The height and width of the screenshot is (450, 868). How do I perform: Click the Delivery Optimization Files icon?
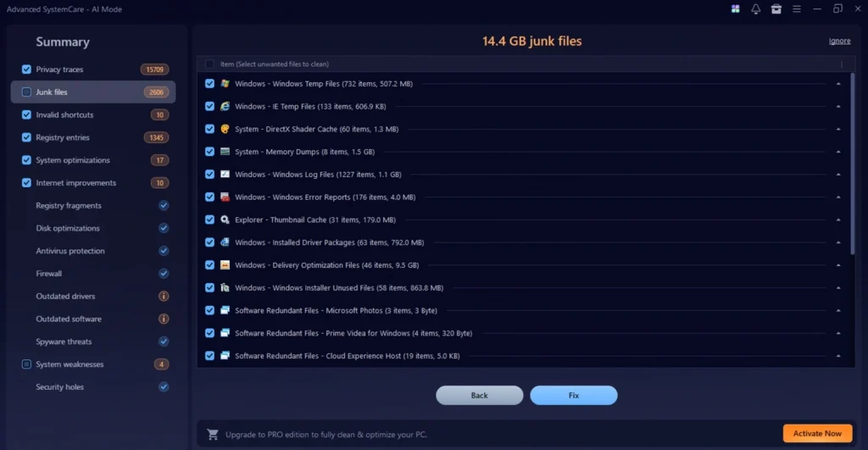click(225, 265)
